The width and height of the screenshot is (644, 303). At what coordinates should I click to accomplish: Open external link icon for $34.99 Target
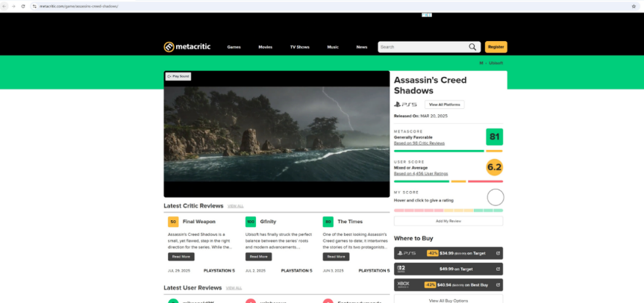[498, 253]
